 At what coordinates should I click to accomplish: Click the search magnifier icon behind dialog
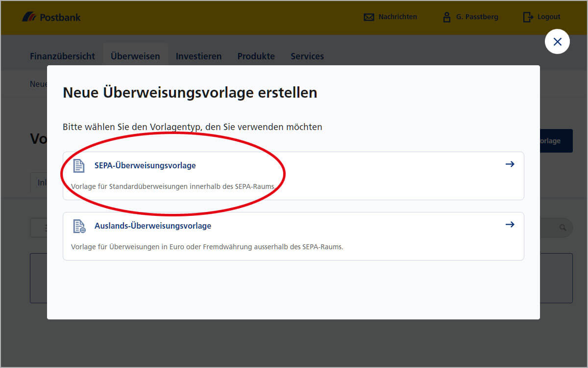coord(563,228)
